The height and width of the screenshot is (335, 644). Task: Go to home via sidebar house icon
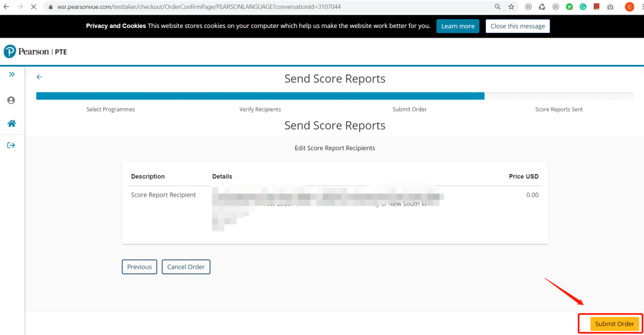[11, 123]
